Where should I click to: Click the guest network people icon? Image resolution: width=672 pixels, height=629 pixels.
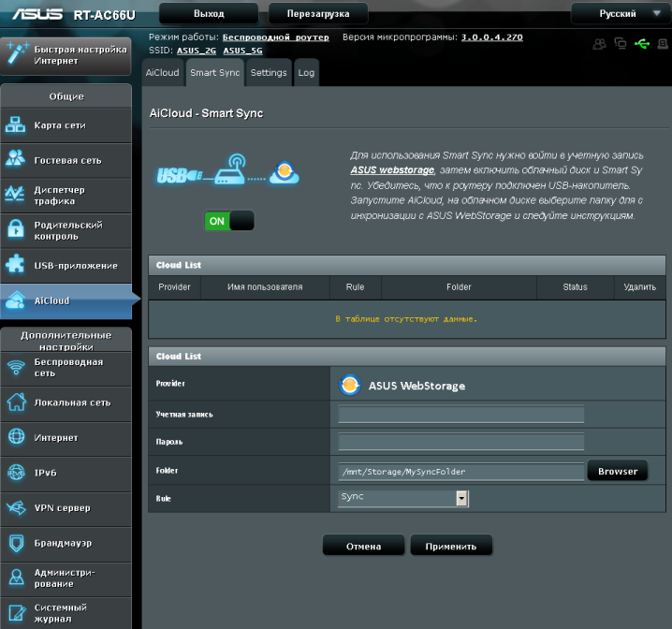point(15,158)
